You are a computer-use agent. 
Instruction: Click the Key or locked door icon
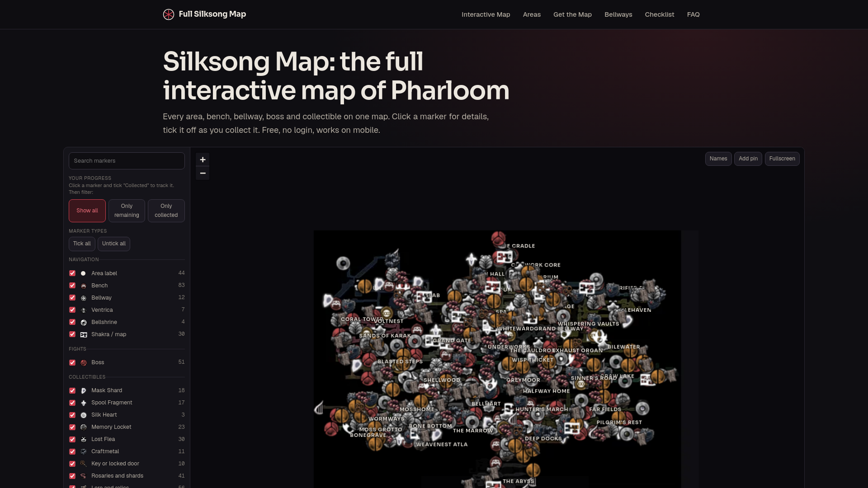click(83, 464)
